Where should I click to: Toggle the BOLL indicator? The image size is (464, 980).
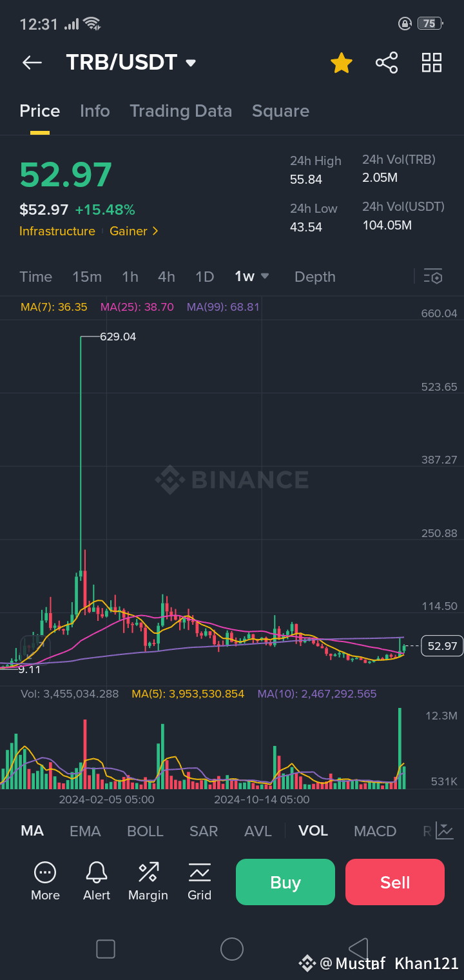tap(145, 831)
